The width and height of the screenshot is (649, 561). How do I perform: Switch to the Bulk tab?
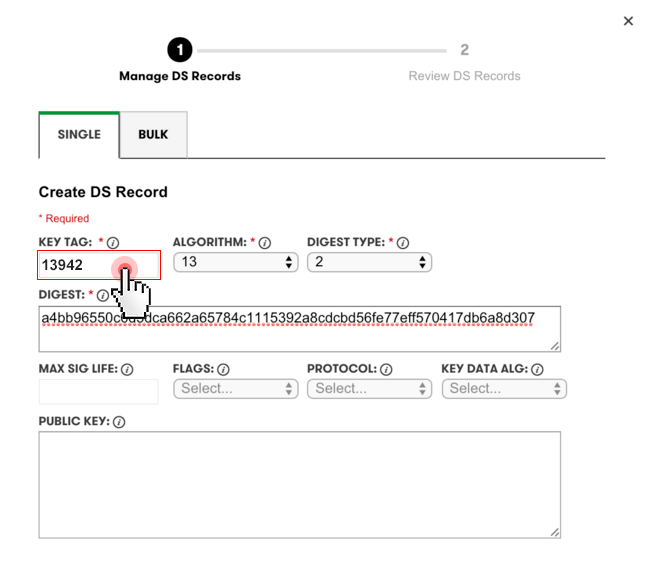point(153,135)
